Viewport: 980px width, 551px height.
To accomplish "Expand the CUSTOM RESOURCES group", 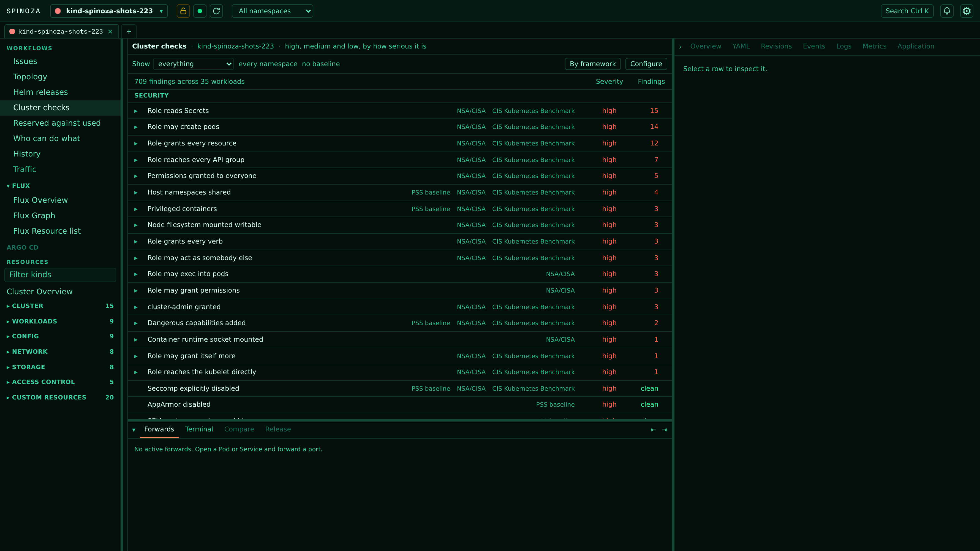I will (x=60, y=397).
